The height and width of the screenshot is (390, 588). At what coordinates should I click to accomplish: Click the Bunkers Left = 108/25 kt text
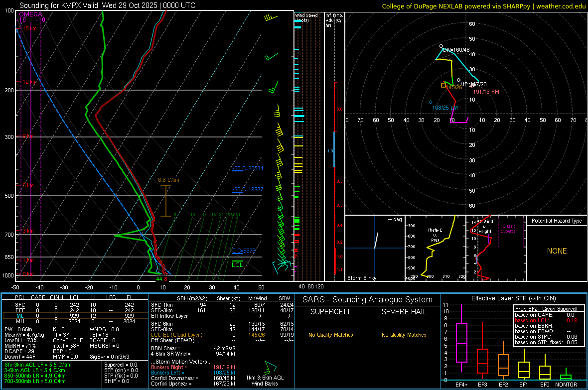(x=193, y=373)
